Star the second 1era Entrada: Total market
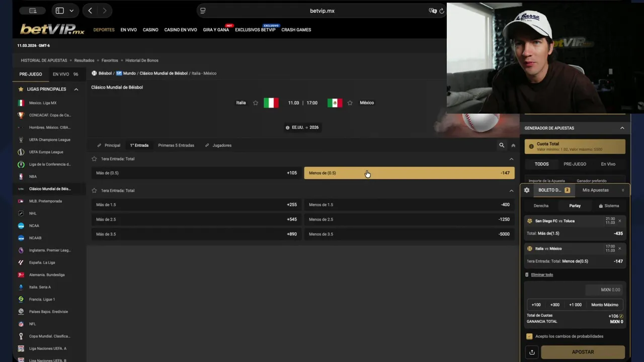Image resolution: width=644 pixels, height=362 pixels. pyautogui.click(x=94, y=191)
